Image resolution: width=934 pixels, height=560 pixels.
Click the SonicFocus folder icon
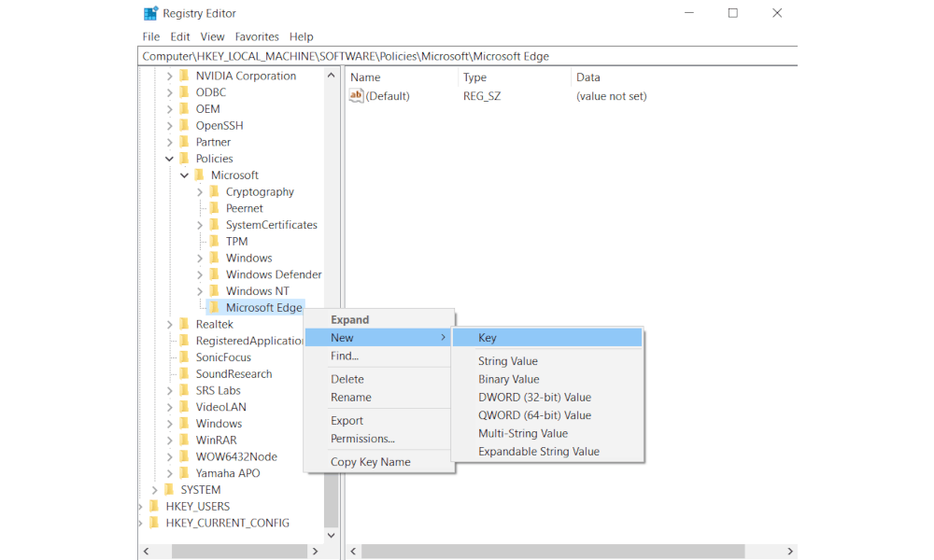coord(184,357)
